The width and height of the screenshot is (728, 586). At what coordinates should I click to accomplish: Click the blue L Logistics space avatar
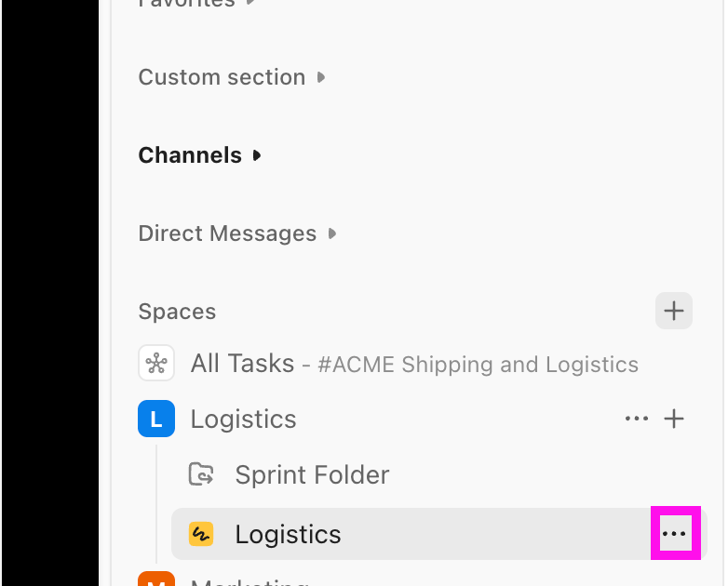[156, 420]
